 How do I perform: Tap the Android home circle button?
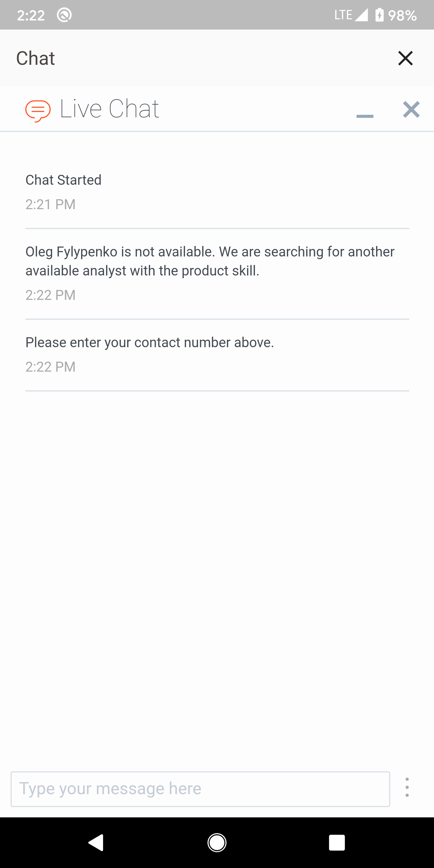click(217, 842)
